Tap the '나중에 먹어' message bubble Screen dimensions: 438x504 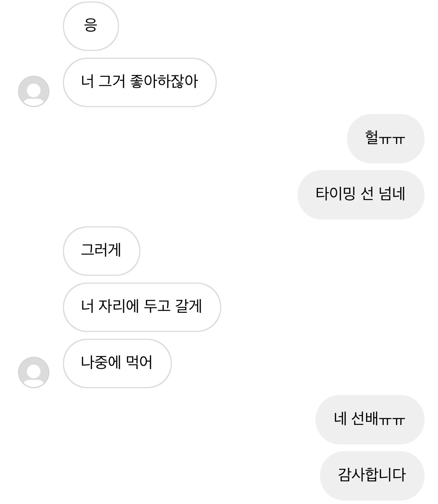coord(117,363)
